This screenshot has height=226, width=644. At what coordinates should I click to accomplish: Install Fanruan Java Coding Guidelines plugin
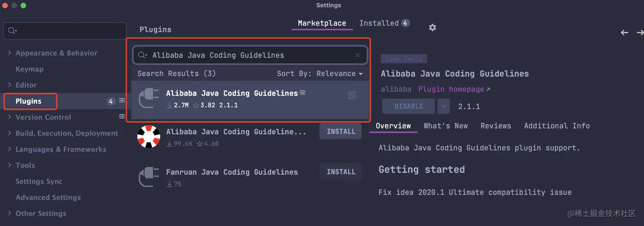coord(341,171)
